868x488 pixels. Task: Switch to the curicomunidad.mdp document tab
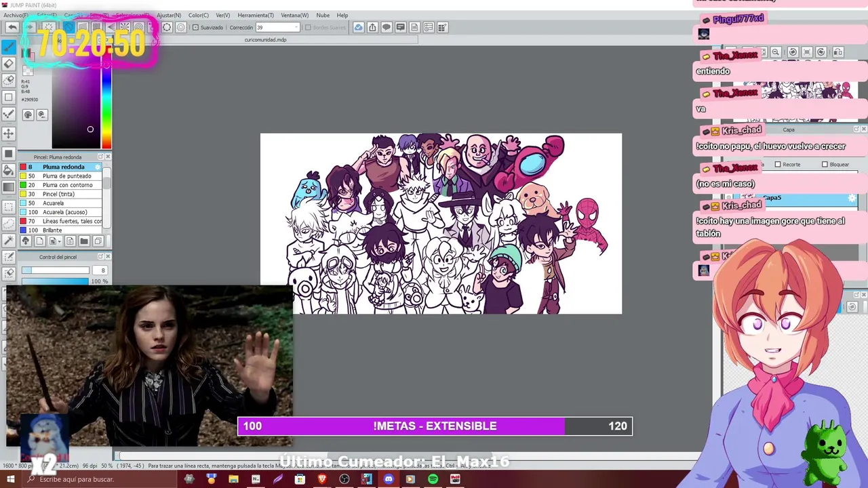pyautogui.click(x=265, y=40)
